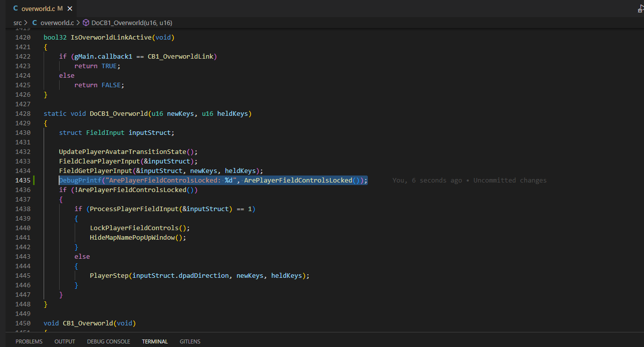Click line number 1420 in the gutter
The width and height of the screenshot is (644, 347).
23,38
